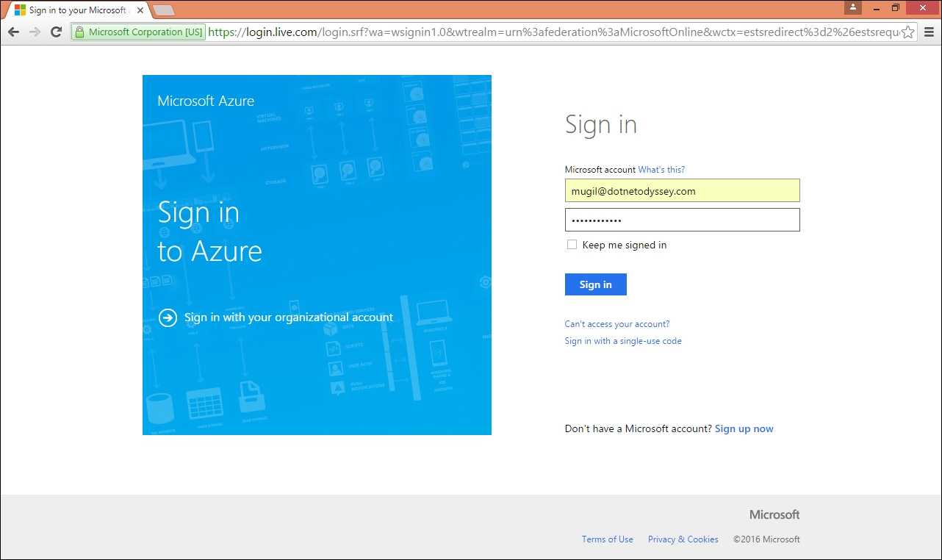Click the green padlock Microsoft Corporation badge
942x560 pixels.
(x=138, y=32)
